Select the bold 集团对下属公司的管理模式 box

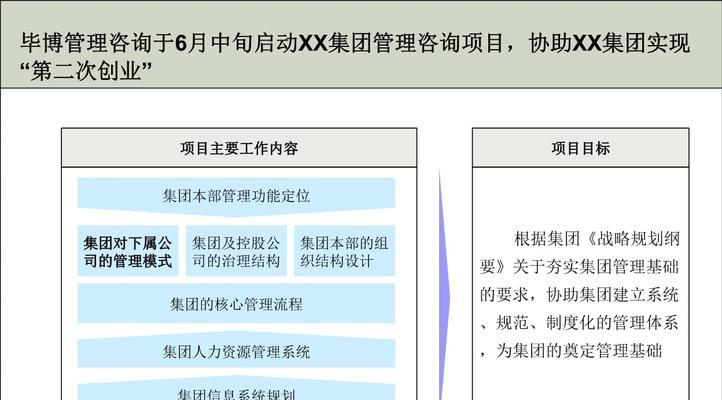(x=128, y=251)
